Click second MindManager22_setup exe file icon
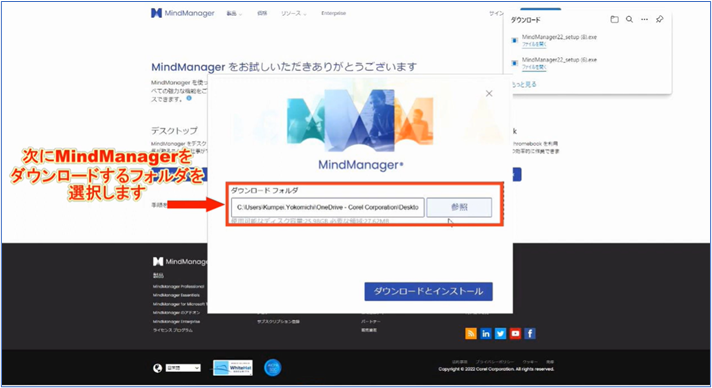Image resolution: width=712 pixels, height=388 pixels. 514,63
